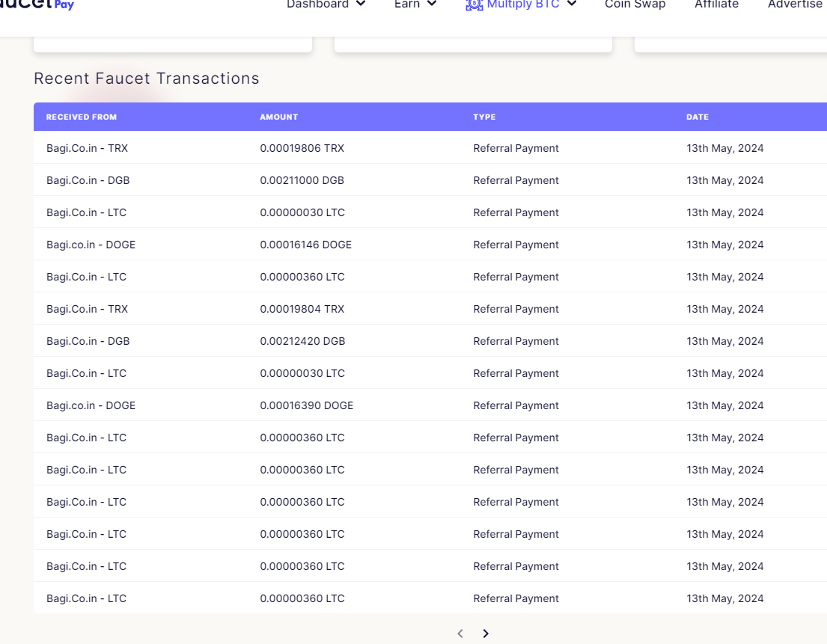Click the date in the 0.00019806 TRX row
Screen dimensions: 827x644
pyautogui.click(x=724, y=148)
